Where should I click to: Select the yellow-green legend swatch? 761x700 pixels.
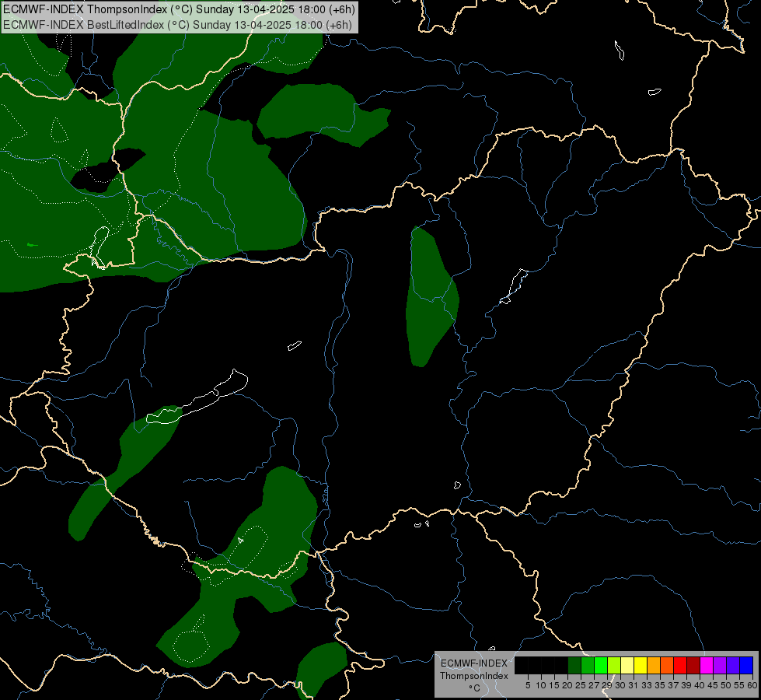pos(614,665)
